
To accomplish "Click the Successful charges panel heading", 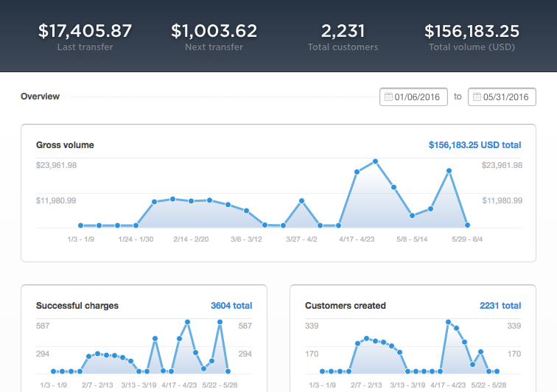I will click(77, 306).
